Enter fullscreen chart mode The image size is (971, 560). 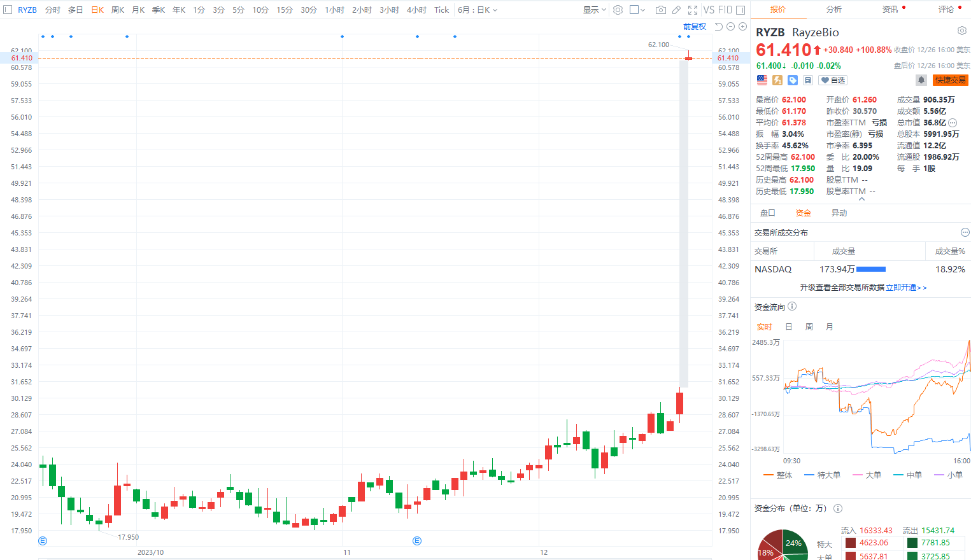[693, 10]
